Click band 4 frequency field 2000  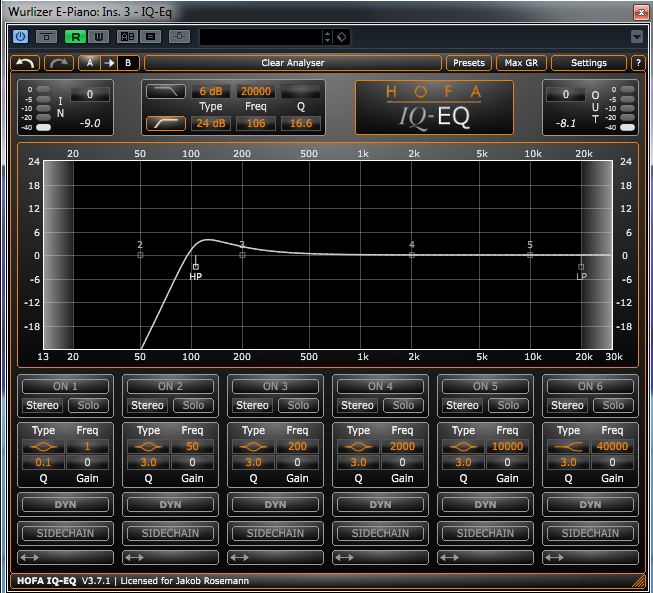(402, 446)
